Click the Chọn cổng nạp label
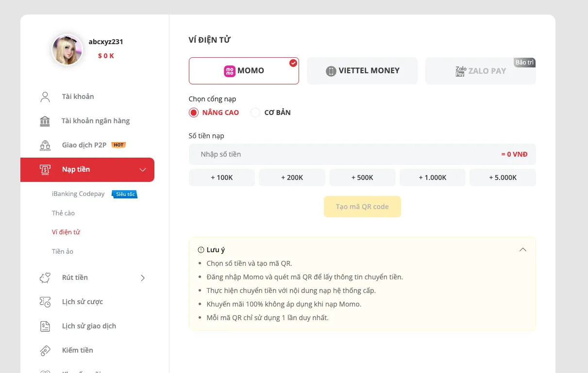Screen dimensions: 588x373 [x=212, y=99]
